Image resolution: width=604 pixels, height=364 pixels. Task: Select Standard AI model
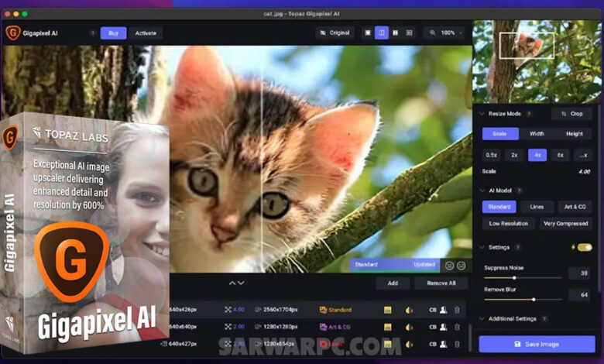499,207
